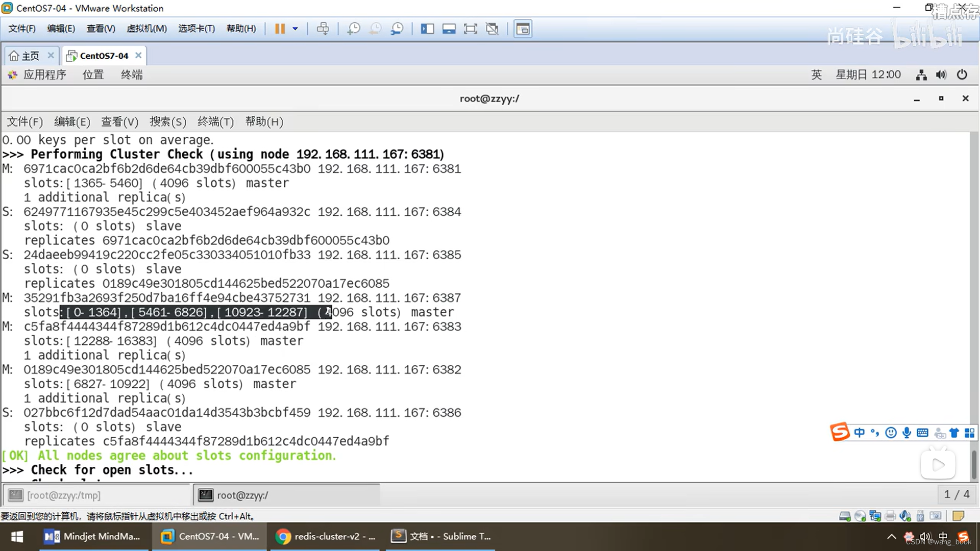Click the GNOME volume speaker icon

tap(941, 75)
